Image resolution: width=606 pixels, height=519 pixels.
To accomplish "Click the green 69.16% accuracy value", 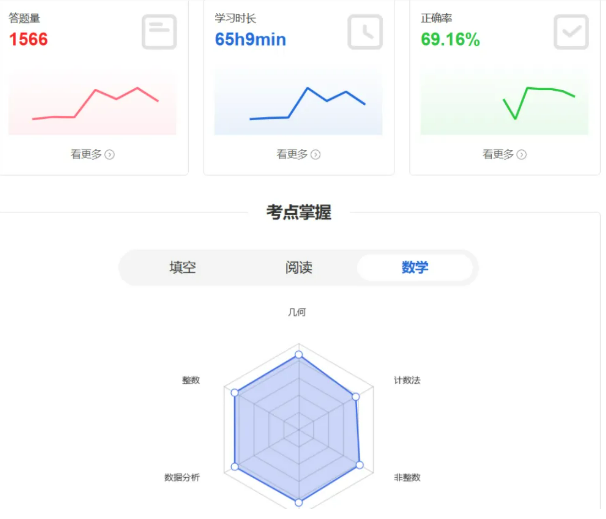I will (x=450, y=40).
